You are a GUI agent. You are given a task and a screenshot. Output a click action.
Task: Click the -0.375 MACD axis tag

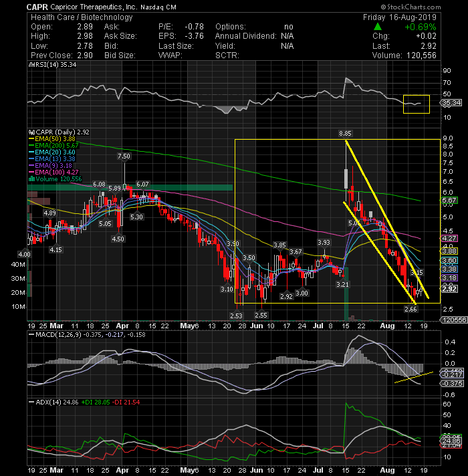452,384
